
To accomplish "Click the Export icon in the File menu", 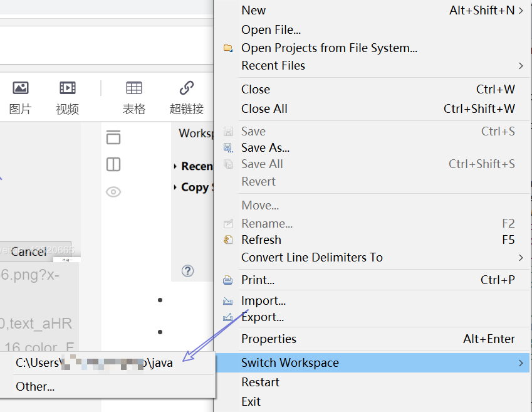I will pos(228,317).
